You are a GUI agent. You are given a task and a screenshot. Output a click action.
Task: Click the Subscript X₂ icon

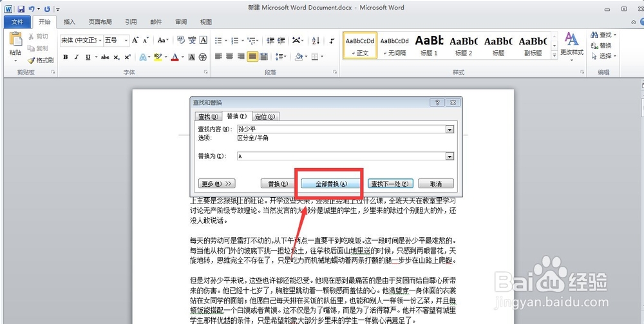click(117, 57)
